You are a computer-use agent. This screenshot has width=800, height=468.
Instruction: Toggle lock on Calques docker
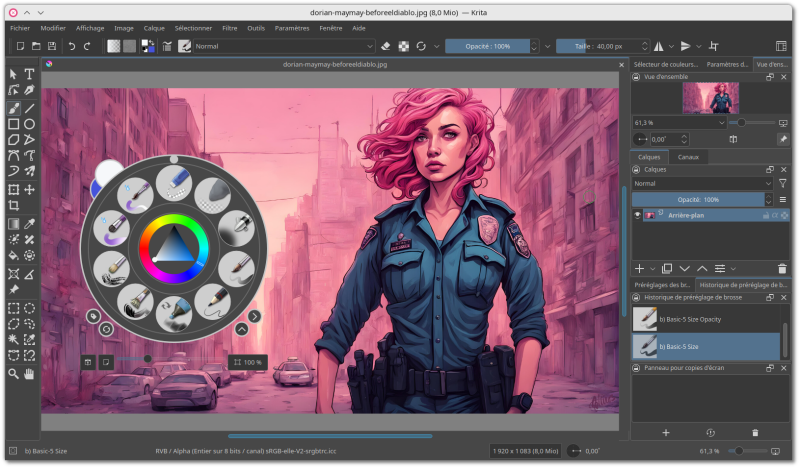tap(636, 169)
